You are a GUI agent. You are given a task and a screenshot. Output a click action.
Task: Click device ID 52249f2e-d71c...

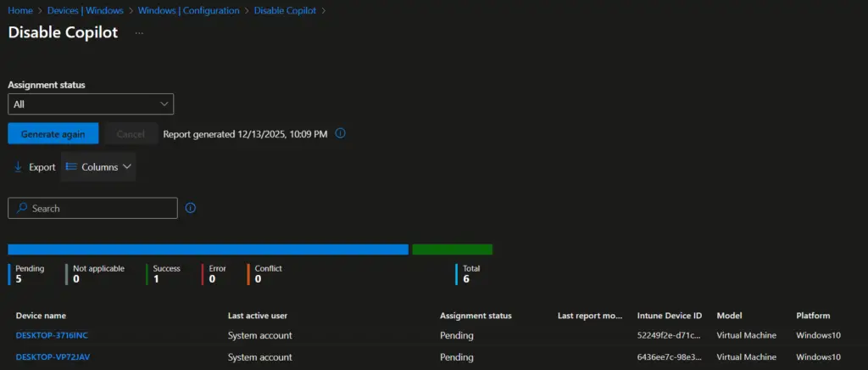(670, 335)
